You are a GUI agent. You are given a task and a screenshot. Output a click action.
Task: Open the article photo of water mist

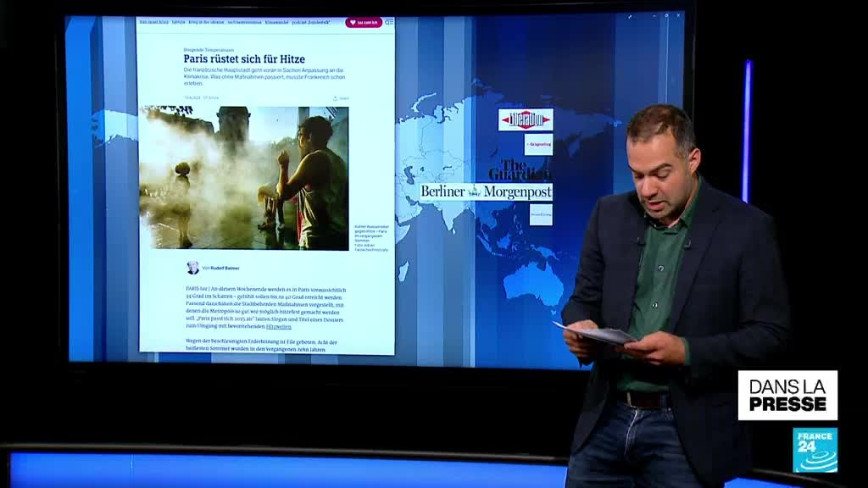(244, 178)
